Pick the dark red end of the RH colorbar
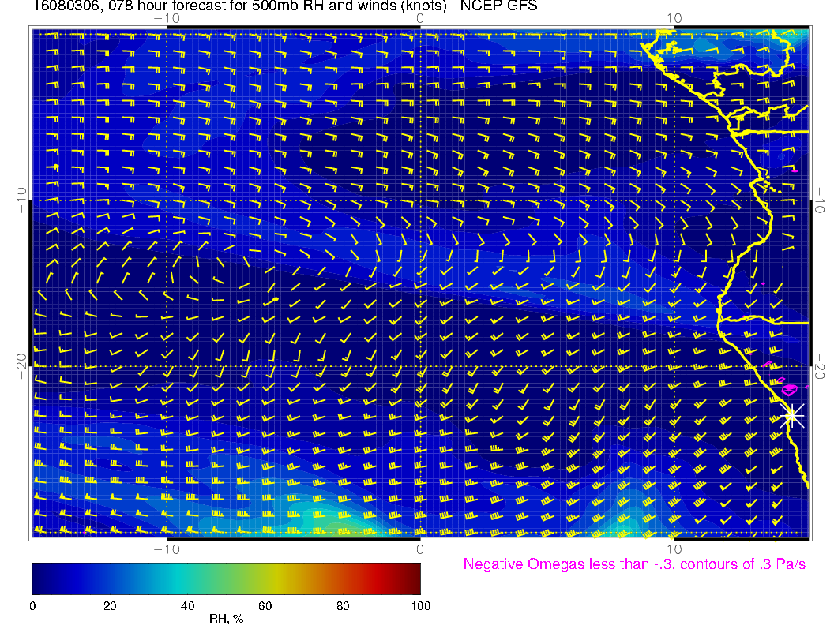This screenshot has height=644, width=834. pyautogui.click(x=414, y=578)
